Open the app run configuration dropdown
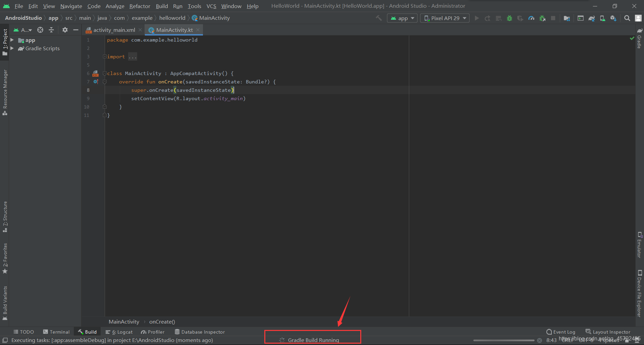The image size is (644, 345). 402,18
